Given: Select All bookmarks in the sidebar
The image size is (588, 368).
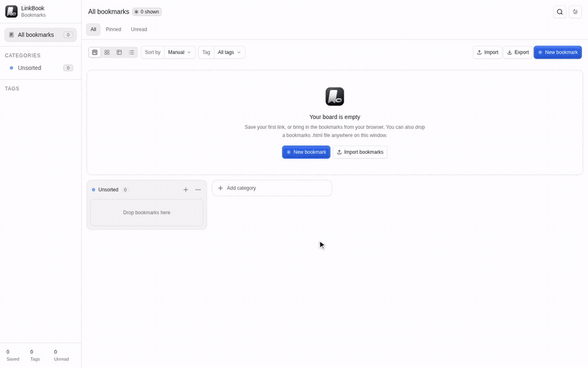Looking at the screenshot, I should click(40, 34).
